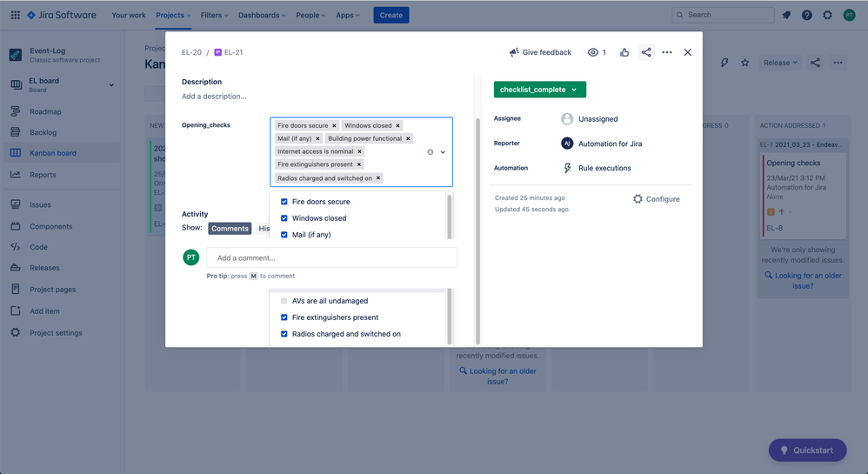868x474 pixels.
Task: Uncheck Mail (if any) checkbox
Action: (x=284, y=235)
